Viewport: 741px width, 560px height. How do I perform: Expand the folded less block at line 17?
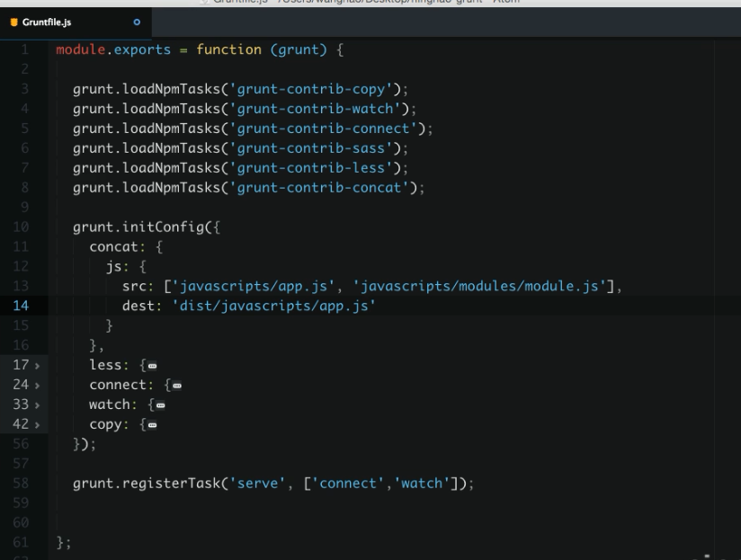tap(37, 363)
